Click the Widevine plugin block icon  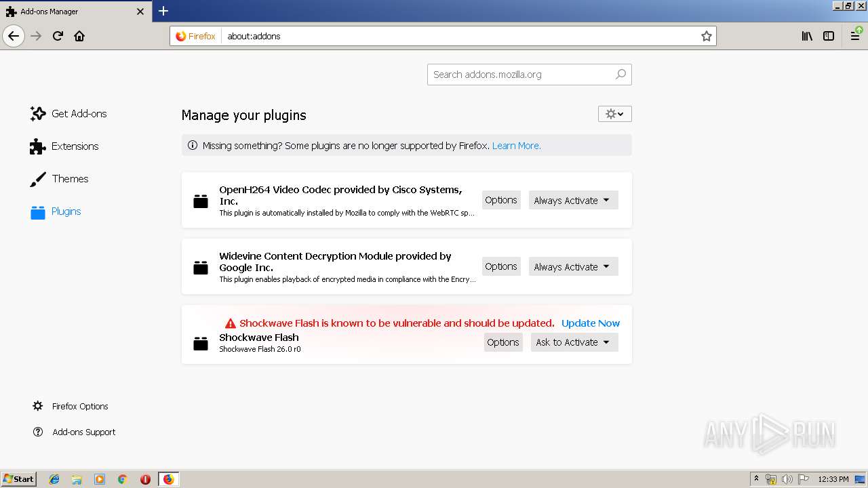pos(201,268)
